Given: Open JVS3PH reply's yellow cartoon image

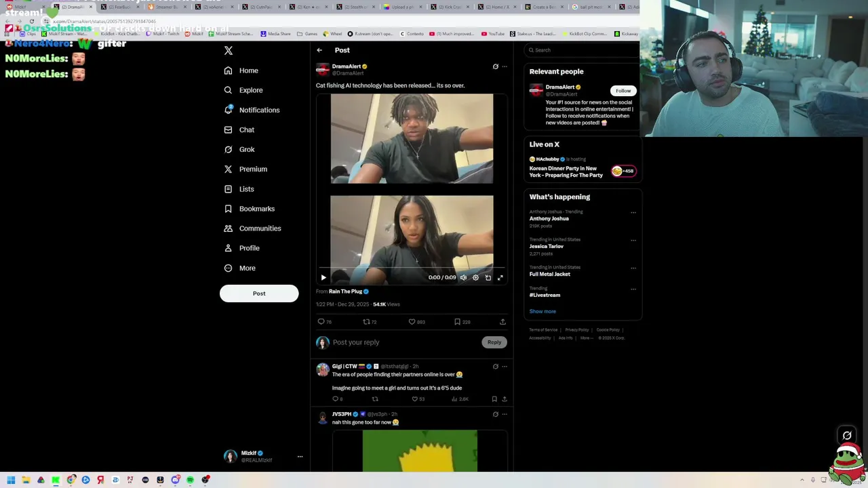Looking at the screenshot, I should point(420,451).
